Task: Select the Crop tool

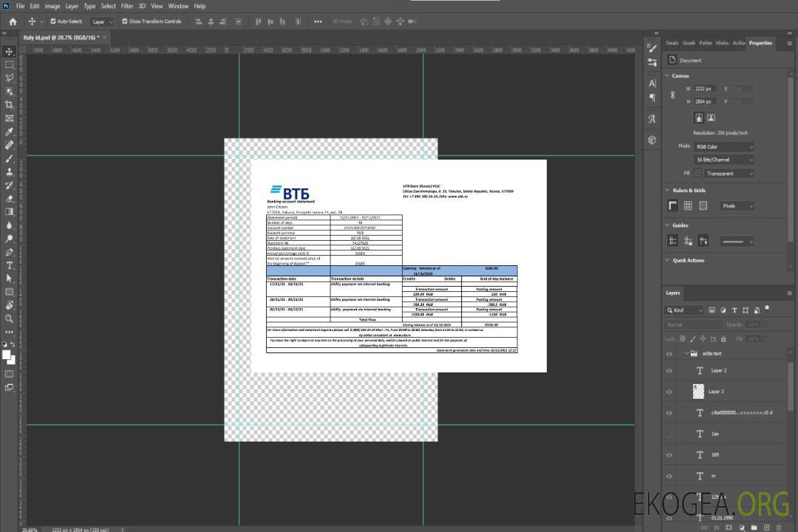Action: 9,105
